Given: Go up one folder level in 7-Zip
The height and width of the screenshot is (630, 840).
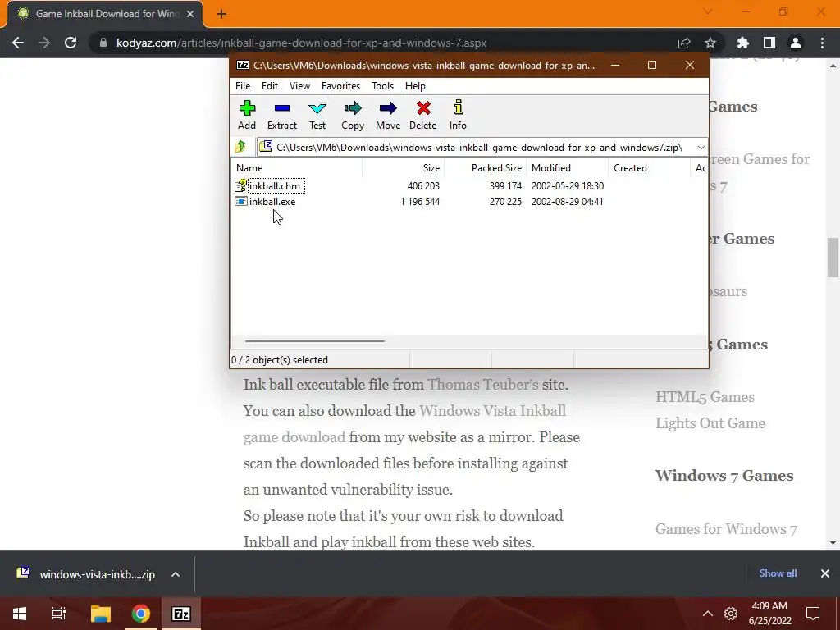Looking at the screenshot, I should [x=240, y=147].
